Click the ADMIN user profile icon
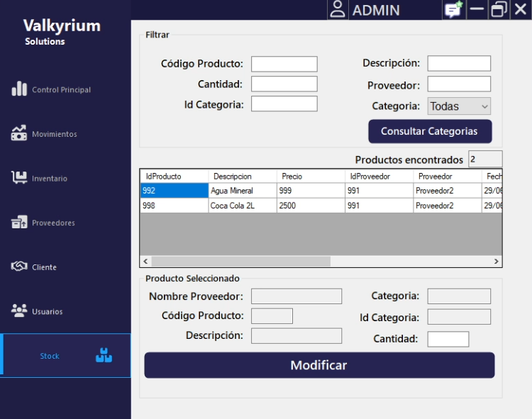The height and width of the screenshot is (419, 532). 338,10
